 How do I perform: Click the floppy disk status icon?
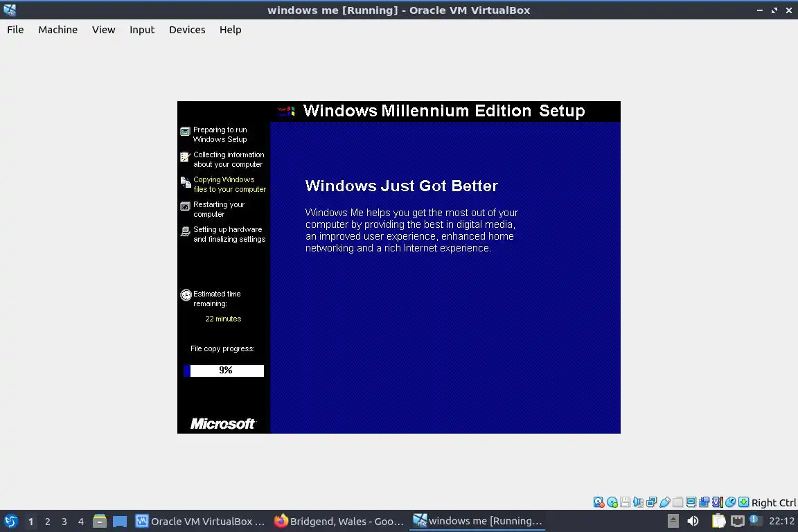626,502
